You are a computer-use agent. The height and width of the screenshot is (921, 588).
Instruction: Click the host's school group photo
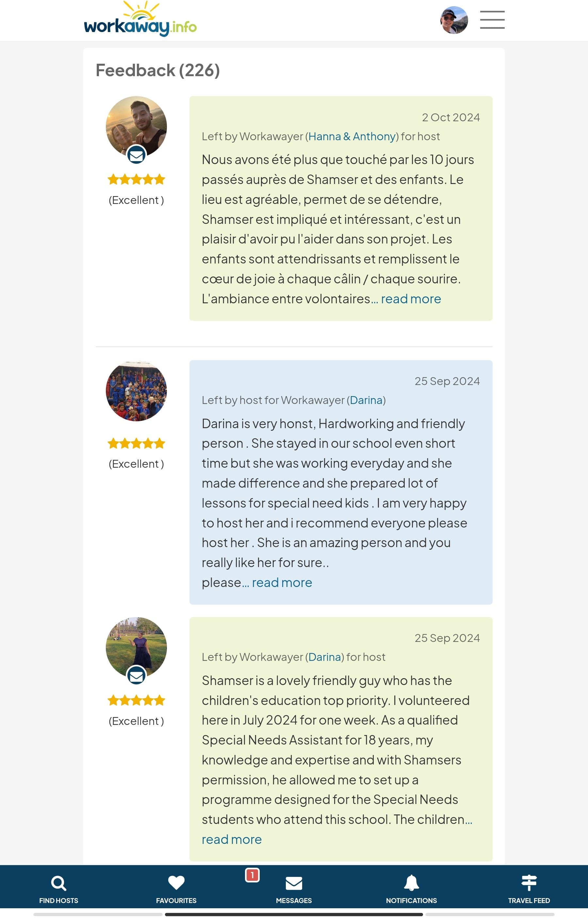coord(136,391)
